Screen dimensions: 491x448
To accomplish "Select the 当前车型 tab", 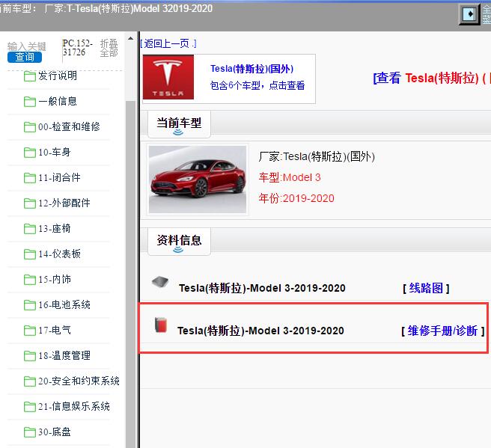I will click(179, 124).
